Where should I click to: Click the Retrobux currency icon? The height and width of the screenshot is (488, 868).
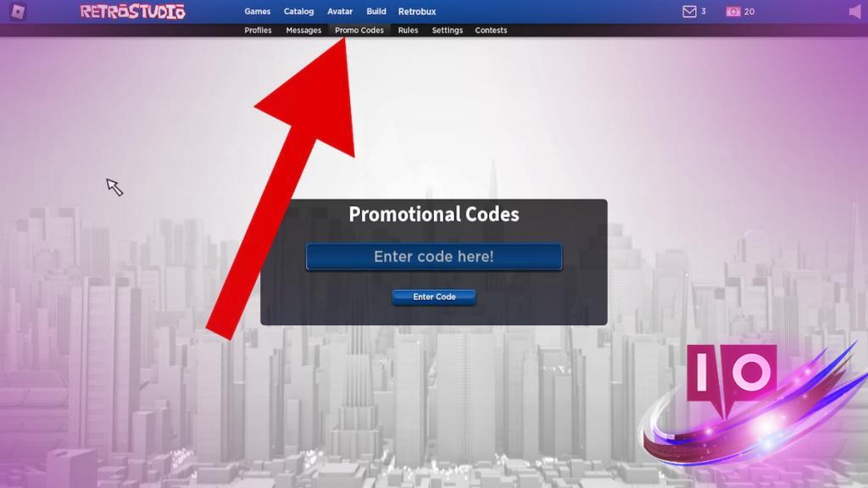(733, 12)
